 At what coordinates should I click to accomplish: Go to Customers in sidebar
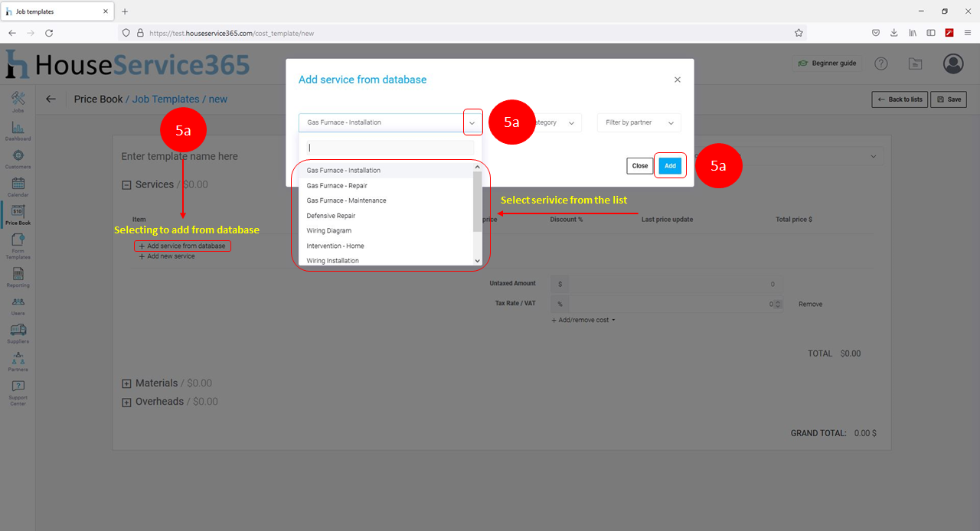pyautogui.click(x=18, y=159)
